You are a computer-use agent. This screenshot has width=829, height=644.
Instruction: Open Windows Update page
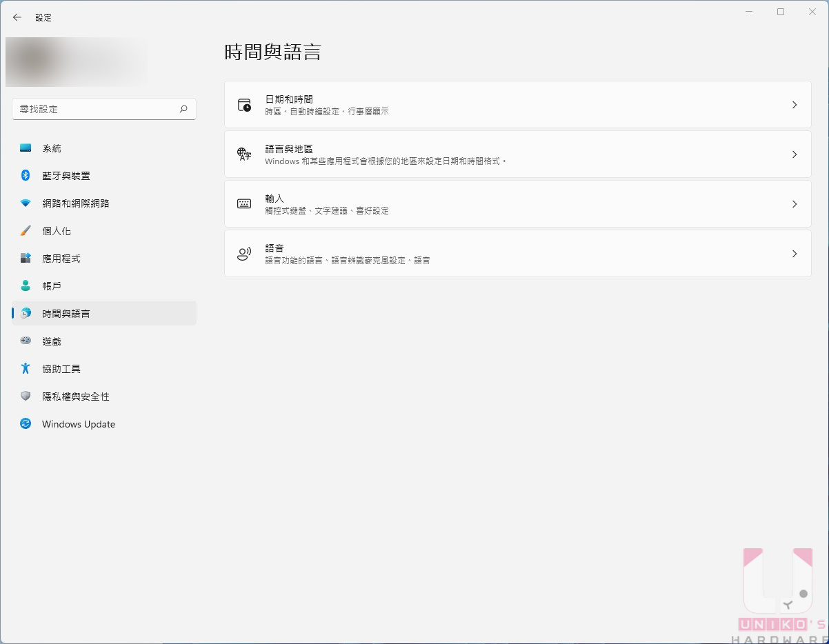click(104, 424)
